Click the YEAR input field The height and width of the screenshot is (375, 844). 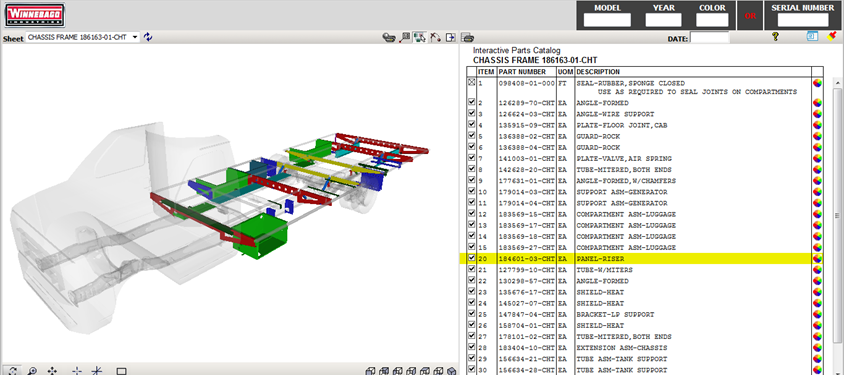point(663,20)
